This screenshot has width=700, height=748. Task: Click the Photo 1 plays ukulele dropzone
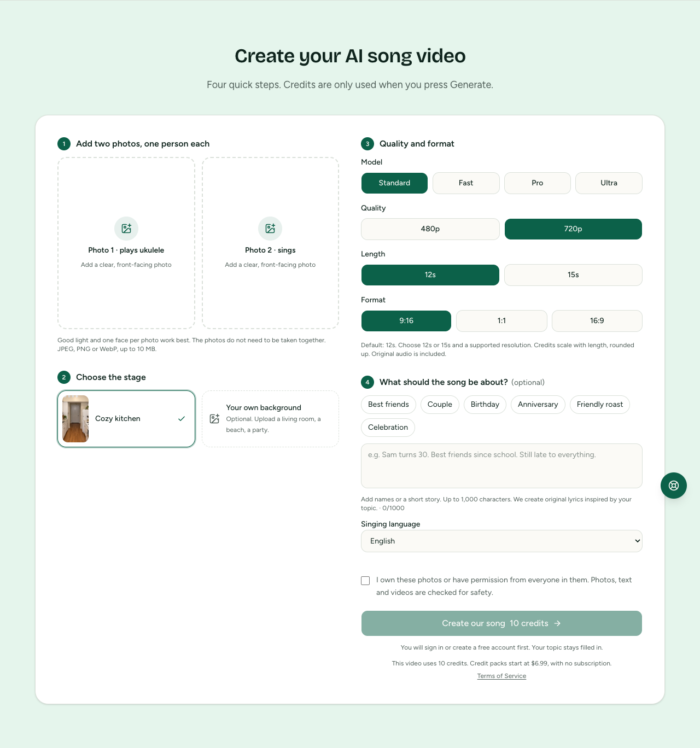point(126,243)
